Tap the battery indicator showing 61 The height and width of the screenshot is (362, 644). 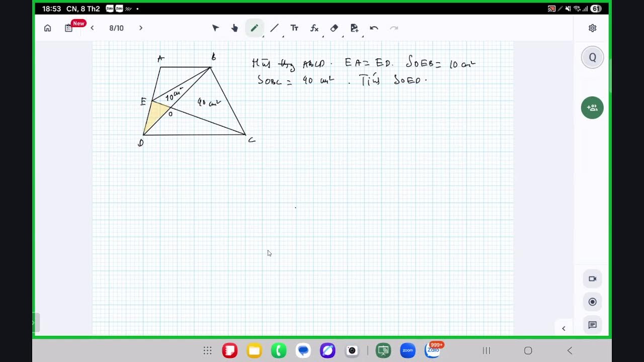click(596, 9)
